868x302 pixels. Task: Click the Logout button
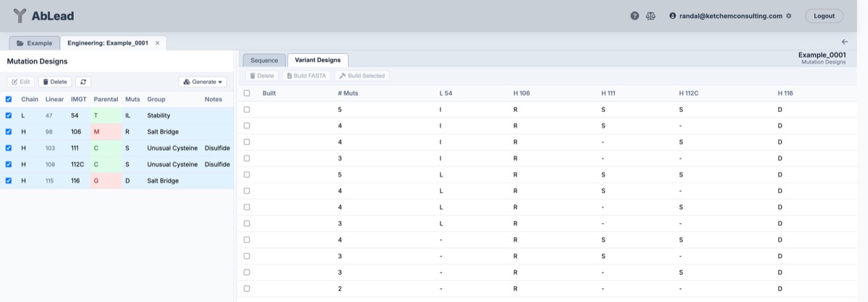pos(824,16)
